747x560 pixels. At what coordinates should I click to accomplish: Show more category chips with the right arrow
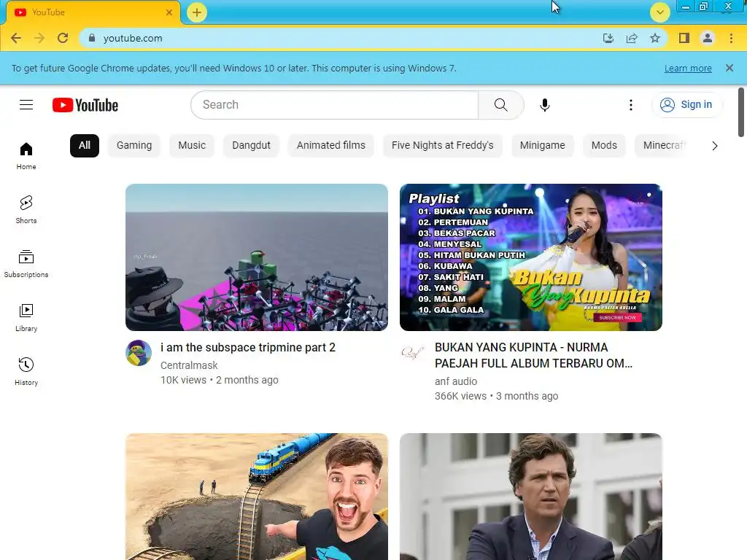point(715,146)
